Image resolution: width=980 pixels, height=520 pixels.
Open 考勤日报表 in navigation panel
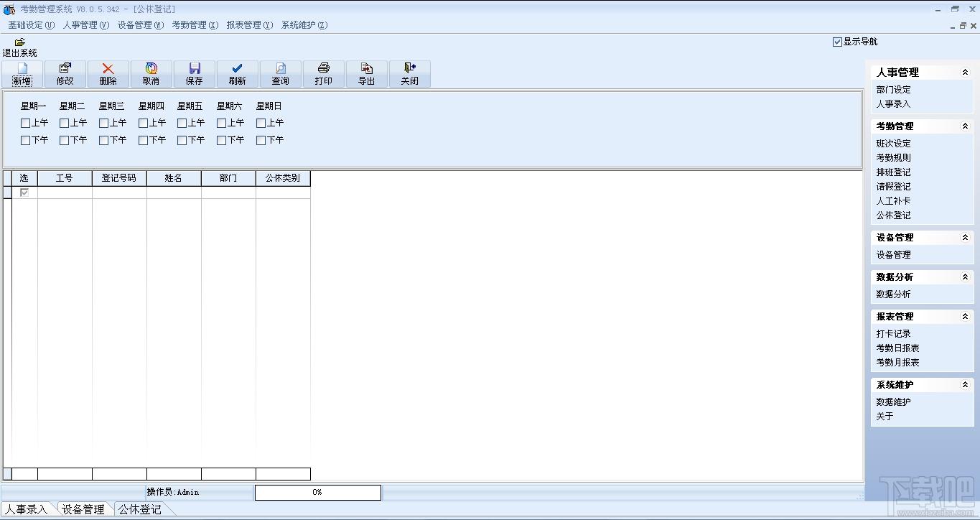tap(897, 348)
